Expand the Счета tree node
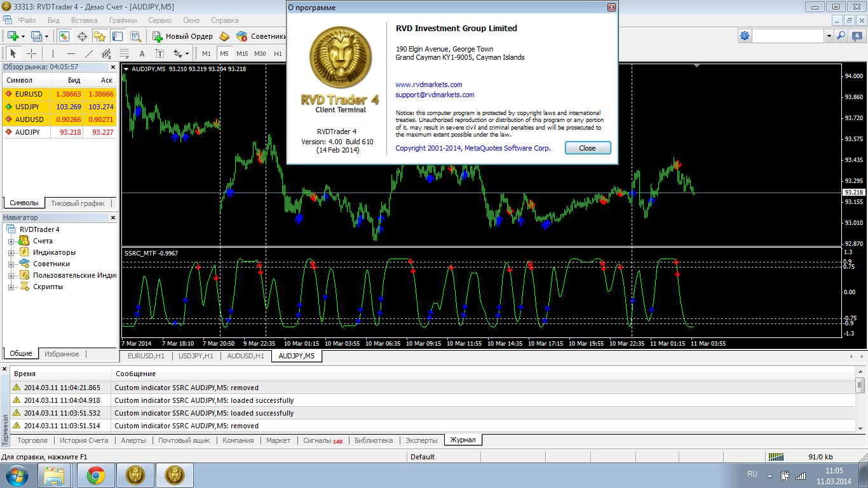This screenshot has height=488, width=868. coord(11,241)
